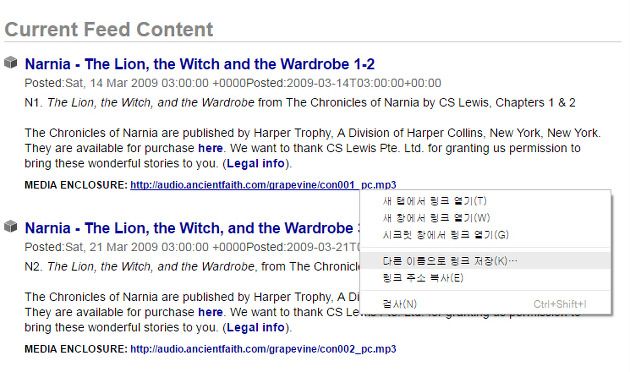Image resolution: width=630 pixels, height=372 pixels.
Task: Click 'here' purchase link in second entry
Action: [211, 312]
